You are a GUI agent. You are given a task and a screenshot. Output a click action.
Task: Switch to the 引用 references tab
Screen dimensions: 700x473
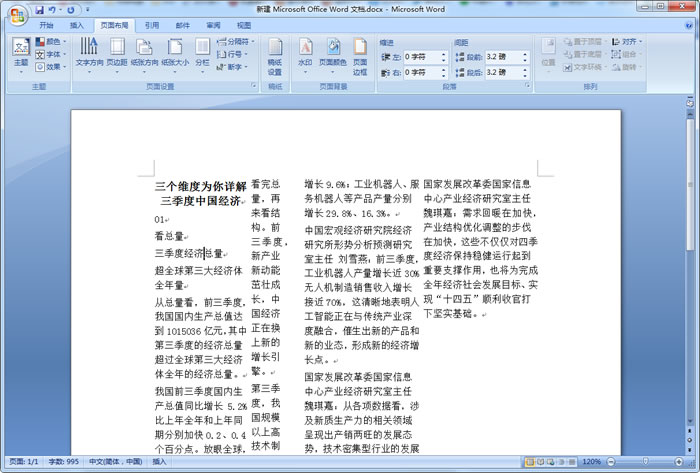151,25
